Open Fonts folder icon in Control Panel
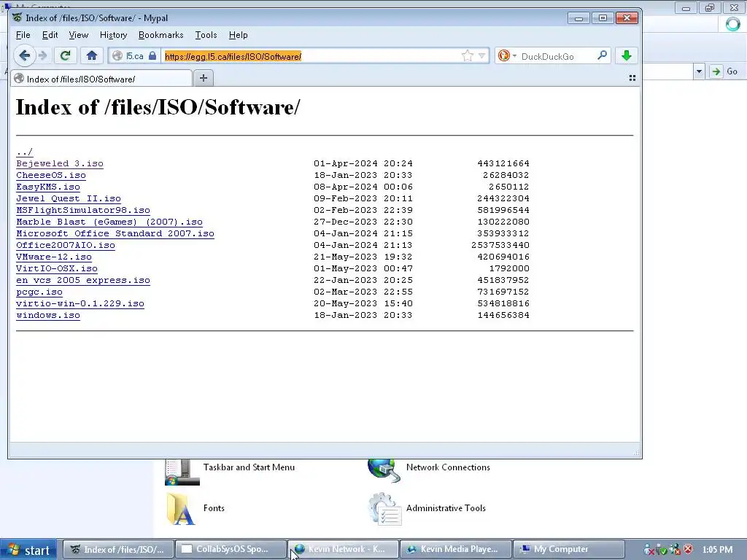Image resolution: width=747 pixels, height=560 pixels. 181,508
